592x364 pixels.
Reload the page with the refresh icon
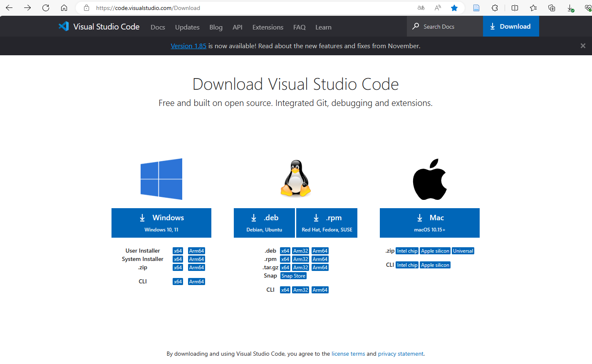(46, 8)
